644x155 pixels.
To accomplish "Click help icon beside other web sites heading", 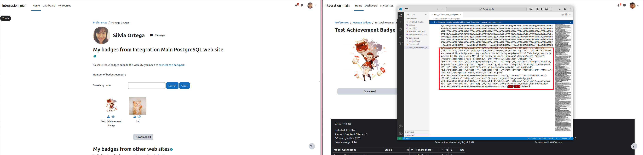I will (171, 150).
